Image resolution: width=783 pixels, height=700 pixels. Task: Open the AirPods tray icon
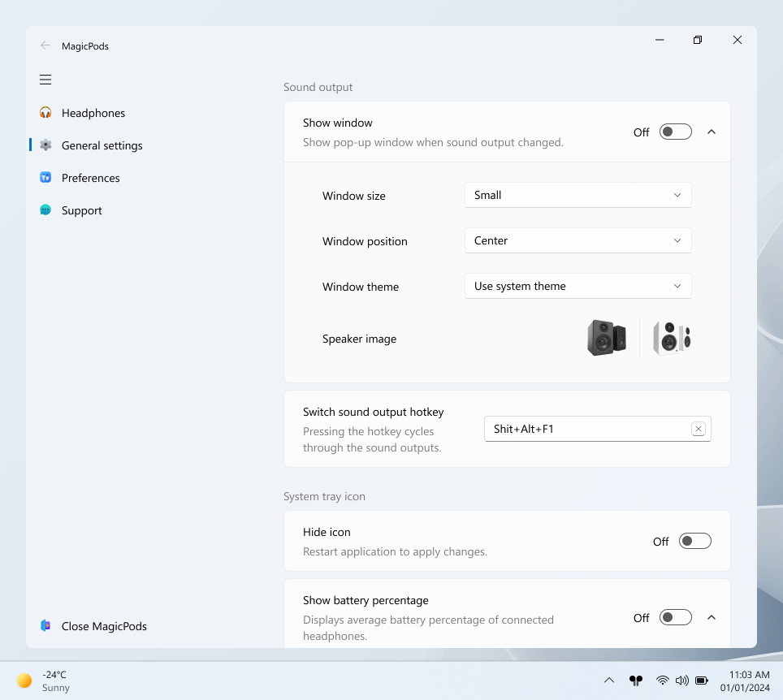[636, 680]
